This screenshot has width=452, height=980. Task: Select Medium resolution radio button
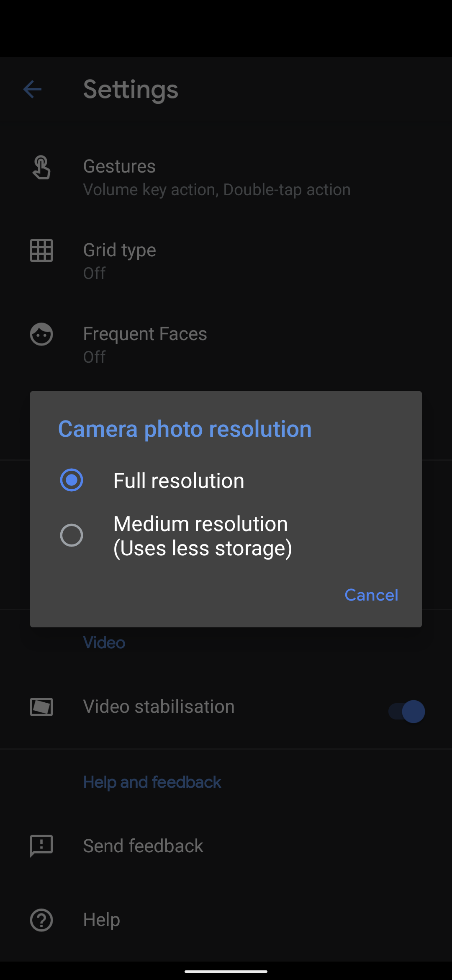tap(72, 535)
